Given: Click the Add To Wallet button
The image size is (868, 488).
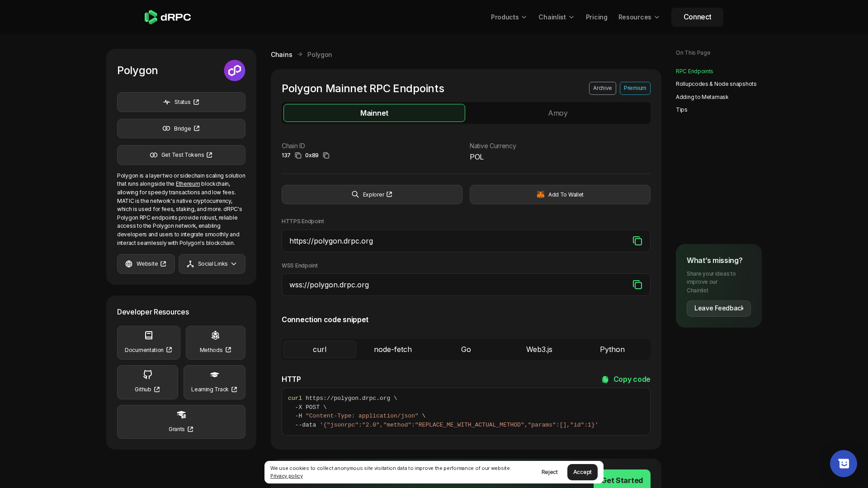Looking at the screenshot, I should pos(560,194).
